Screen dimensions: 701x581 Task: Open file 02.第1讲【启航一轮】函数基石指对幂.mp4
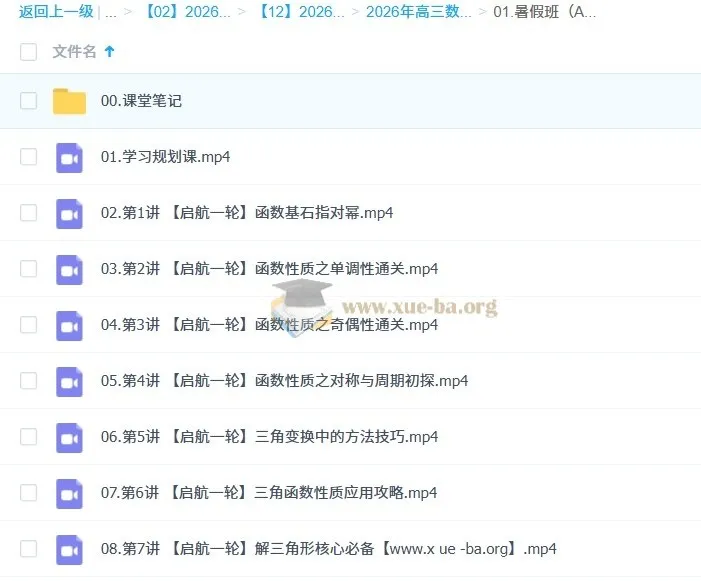247,213
